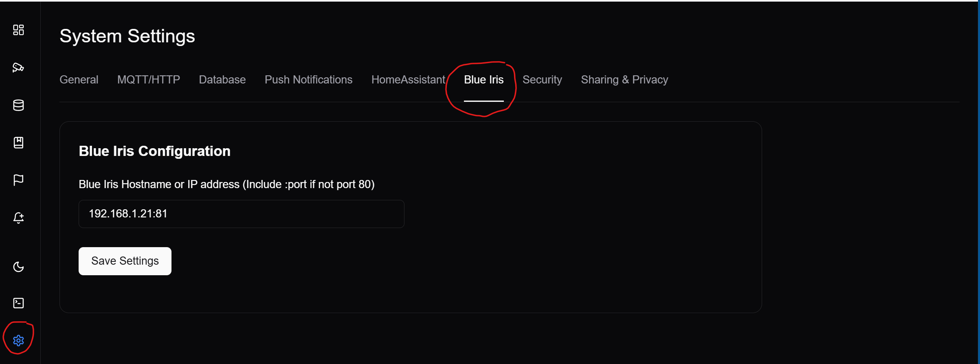Open the bell-plus notifications icon
The image size is (980, 364).
[x=18, y=218]
